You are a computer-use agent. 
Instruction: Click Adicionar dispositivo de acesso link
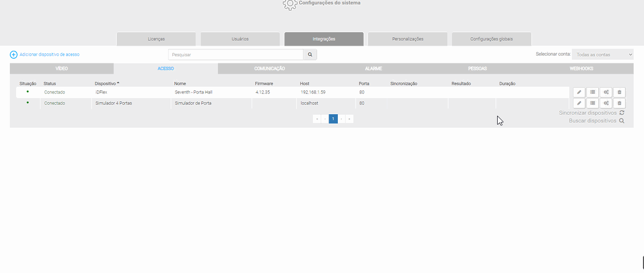click(49, 54)
